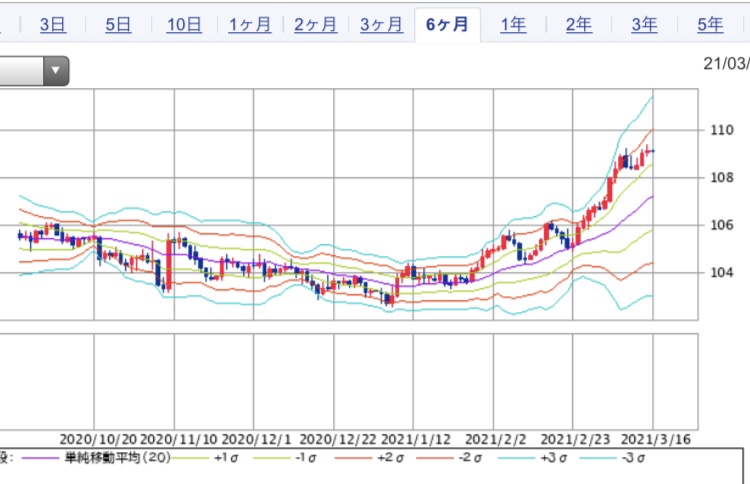750x484 pixels.
Task: Click the 104 price axis label
Action: (722, 272)
